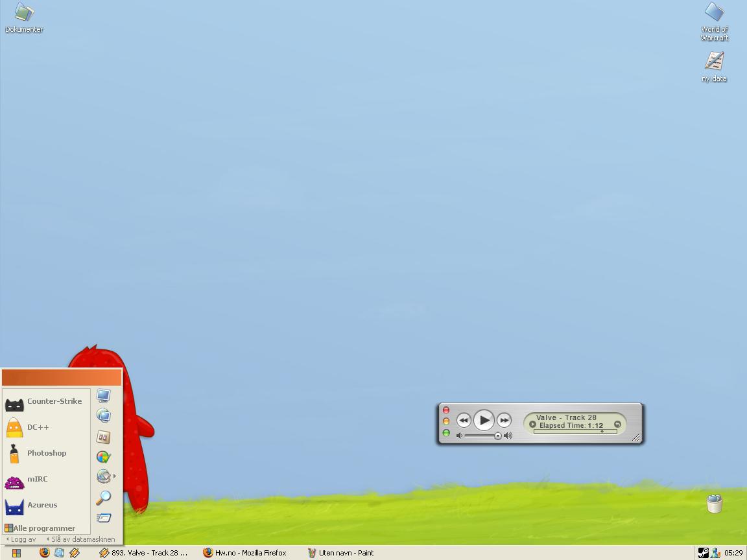Click Slå av datamaskinen

click(x=80, y=539)
